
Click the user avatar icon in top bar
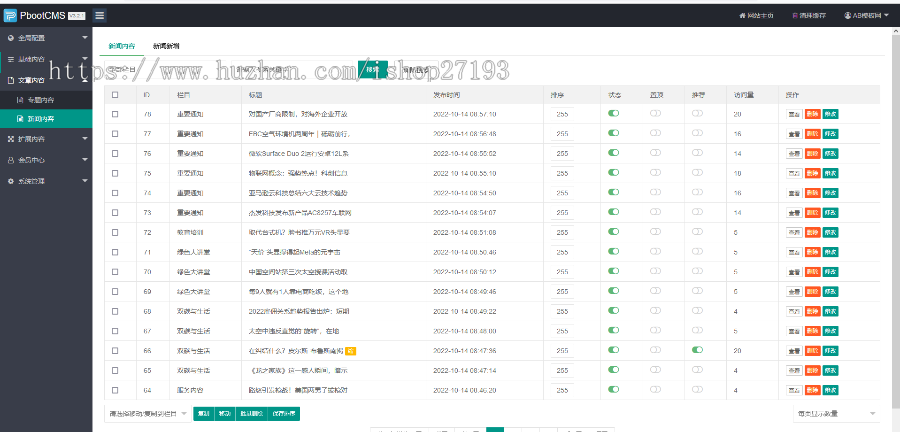coord(847,15)
